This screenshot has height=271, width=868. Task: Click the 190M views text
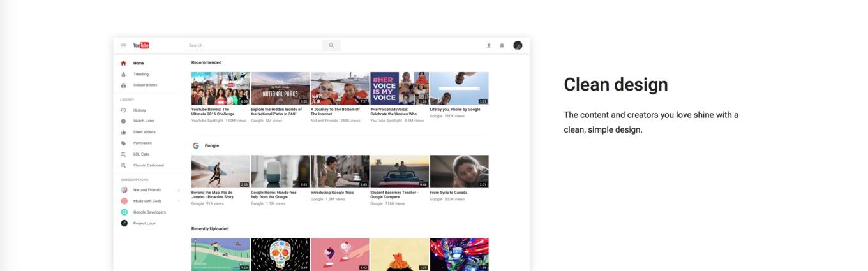pos(236,121)
